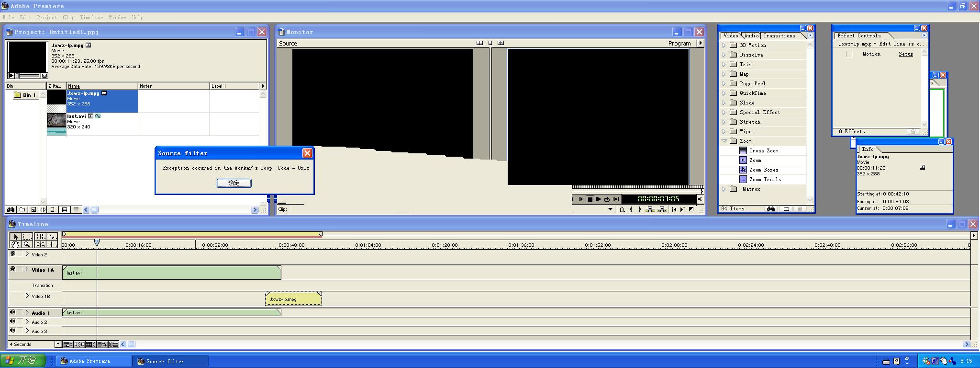
Task: Expand the Matrox transitions folder
Action: 724,189
